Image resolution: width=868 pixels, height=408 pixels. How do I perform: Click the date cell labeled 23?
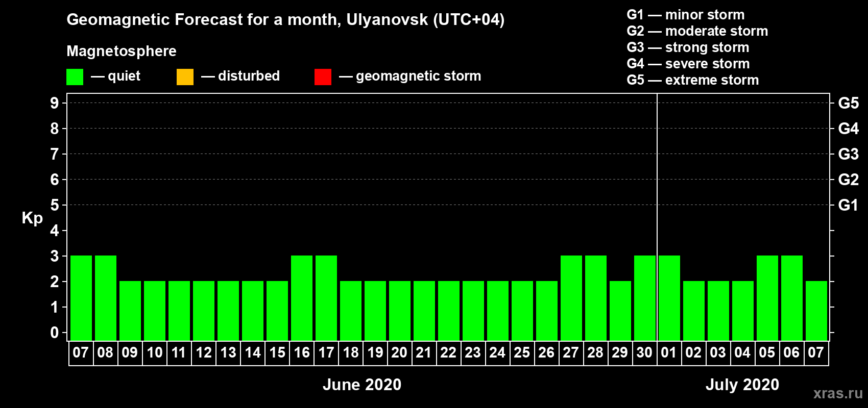(473, 353)
